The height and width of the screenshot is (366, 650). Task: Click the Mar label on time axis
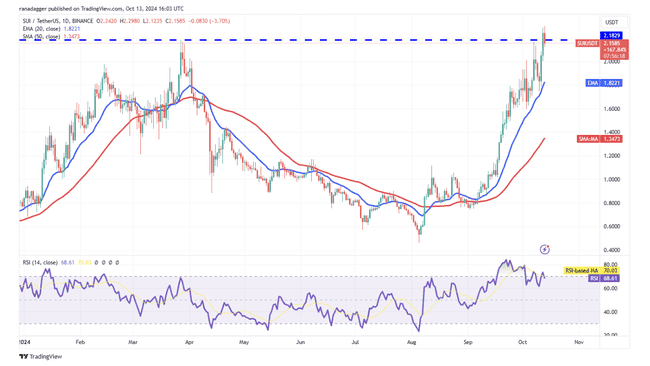pos(133,342)
